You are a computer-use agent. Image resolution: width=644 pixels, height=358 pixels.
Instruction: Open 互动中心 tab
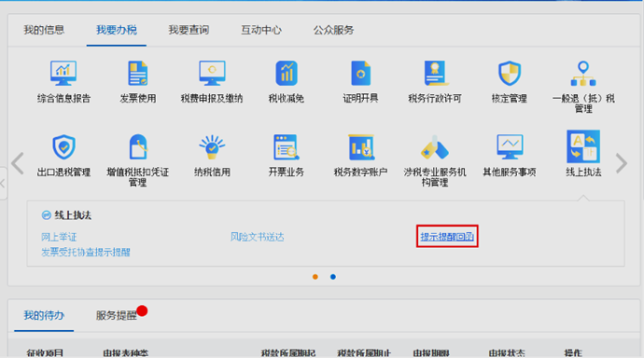point(261,30)
